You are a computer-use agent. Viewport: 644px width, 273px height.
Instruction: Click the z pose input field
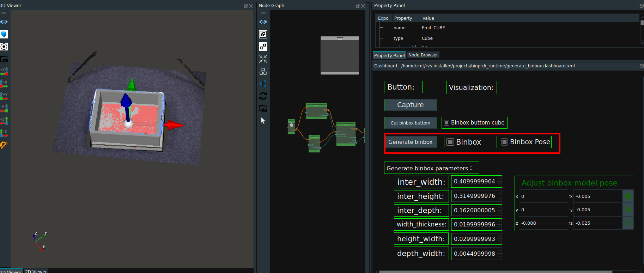[x=543, y=223]
